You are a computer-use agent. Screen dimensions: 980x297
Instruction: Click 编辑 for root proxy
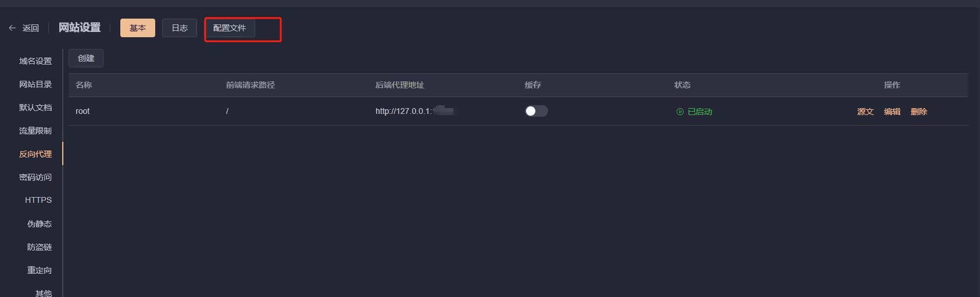click(892, 112)
